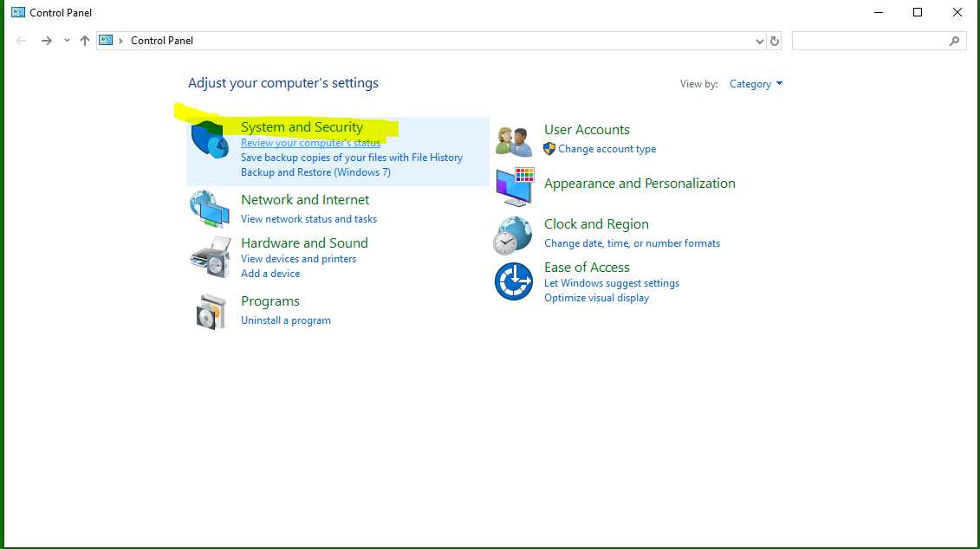Open Appearance and Personalization heading

(x=639, y=184)
